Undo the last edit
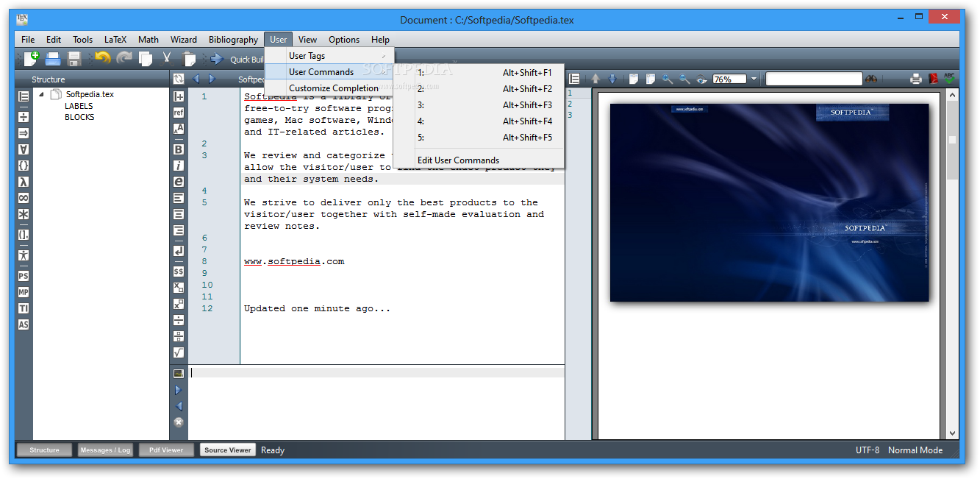This screenshot has width=980, height=479. [x=103, y=59]
